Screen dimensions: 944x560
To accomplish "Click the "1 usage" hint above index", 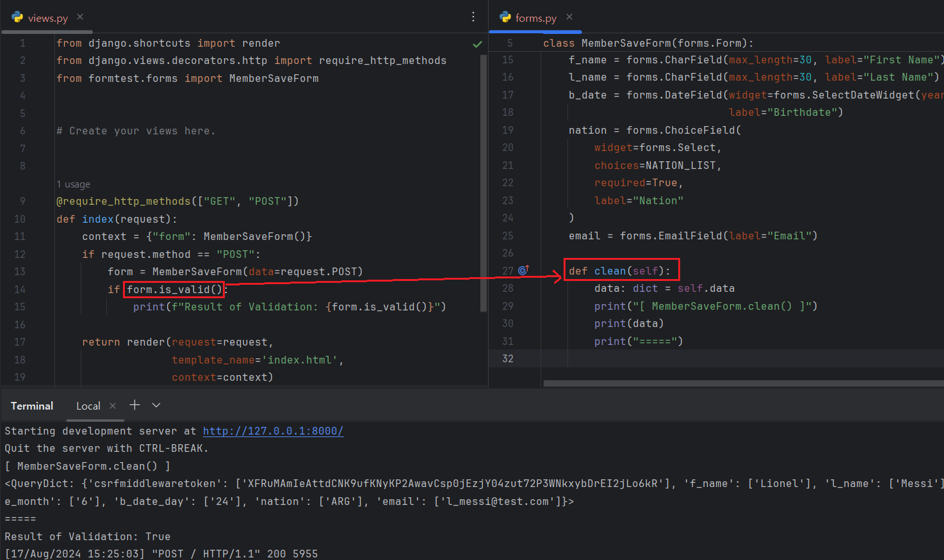I will (73, 184).
